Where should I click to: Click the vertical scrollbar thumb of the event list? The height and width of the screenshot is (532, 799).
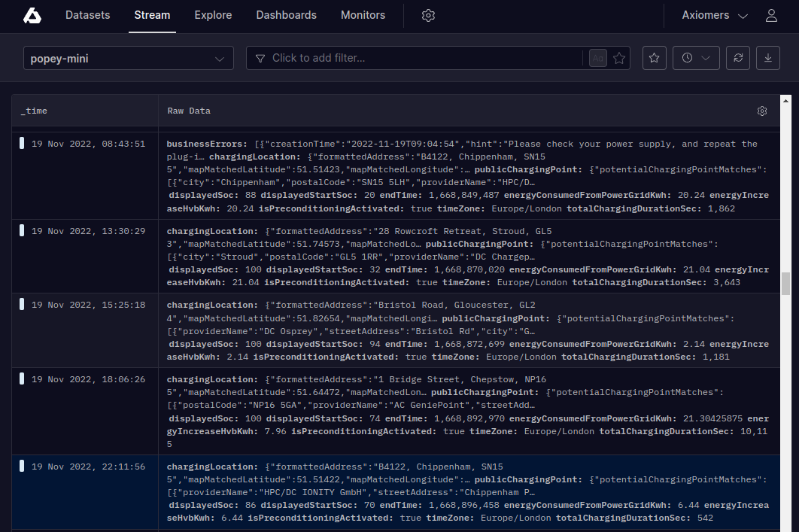785,284
